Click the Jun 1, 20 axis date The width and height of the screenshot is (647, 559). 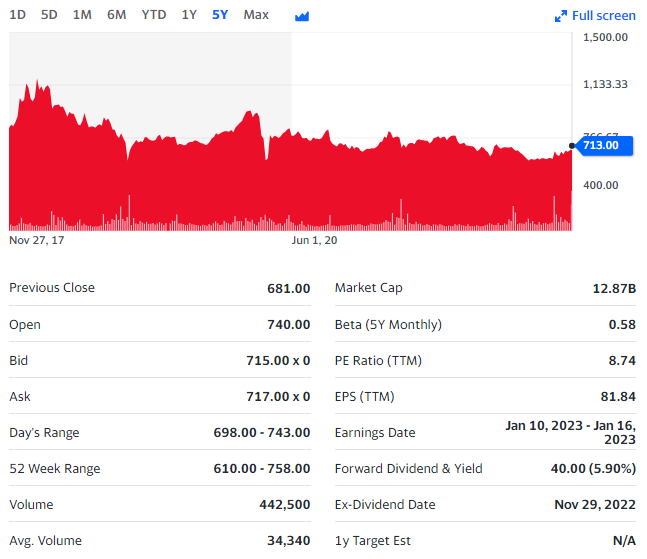(x=314, y=240)
